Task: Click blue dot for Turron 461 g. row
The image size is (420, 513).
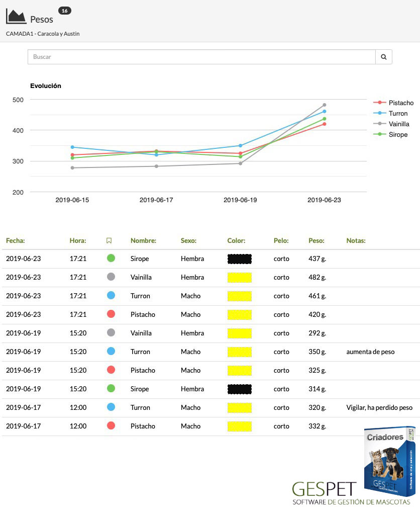Action: pos(111,295)
